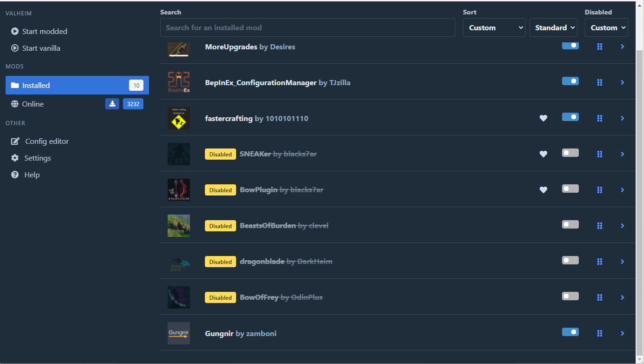
Task: Expand the Gungnir row chevron
Action: (623, 333)
